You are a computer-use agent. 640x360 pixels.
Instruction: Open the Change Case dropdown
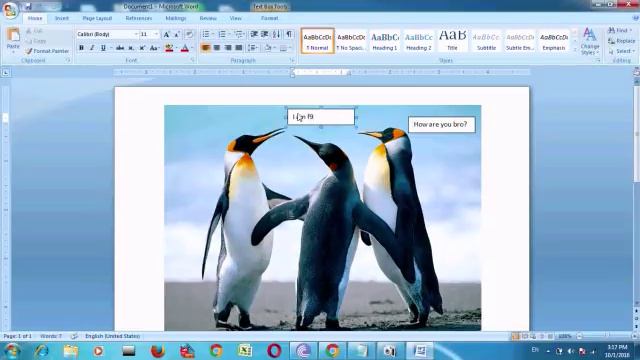tap(154, 48)
